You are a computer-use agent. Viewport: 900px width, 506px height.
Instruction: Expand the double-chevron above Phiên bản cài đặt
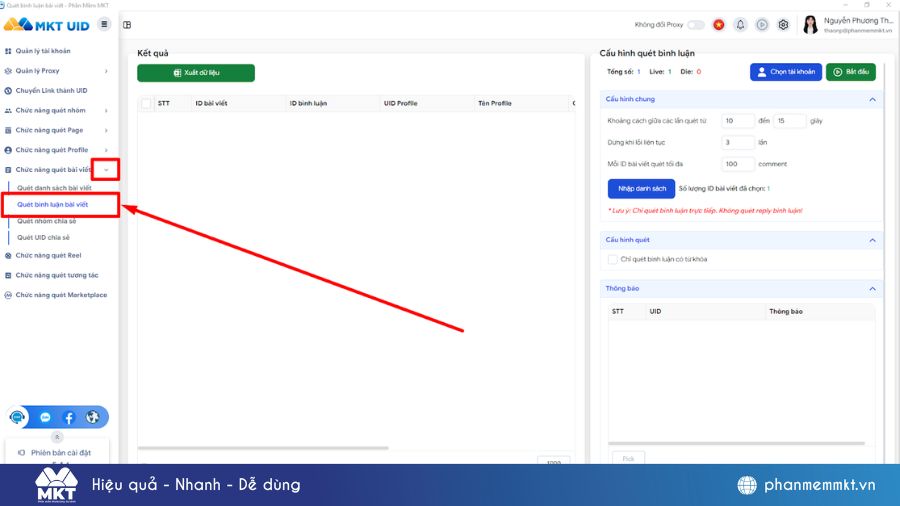point(57,437)
